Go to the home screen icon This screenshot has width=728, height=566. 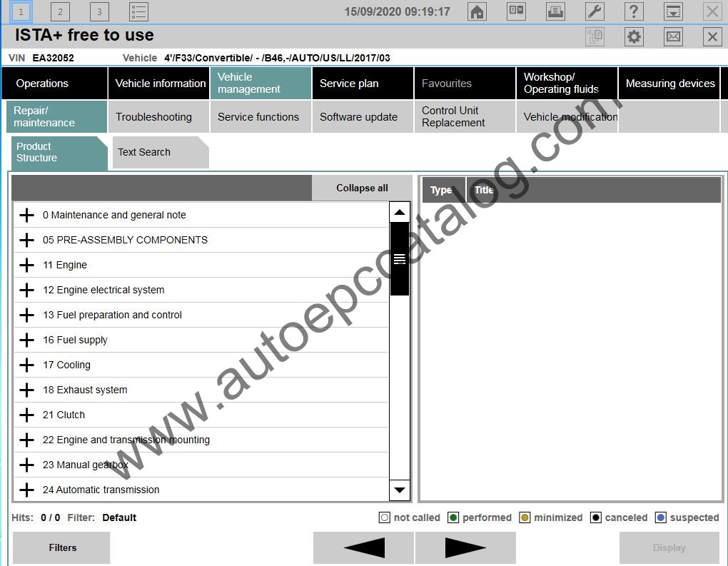click(477, 11)
